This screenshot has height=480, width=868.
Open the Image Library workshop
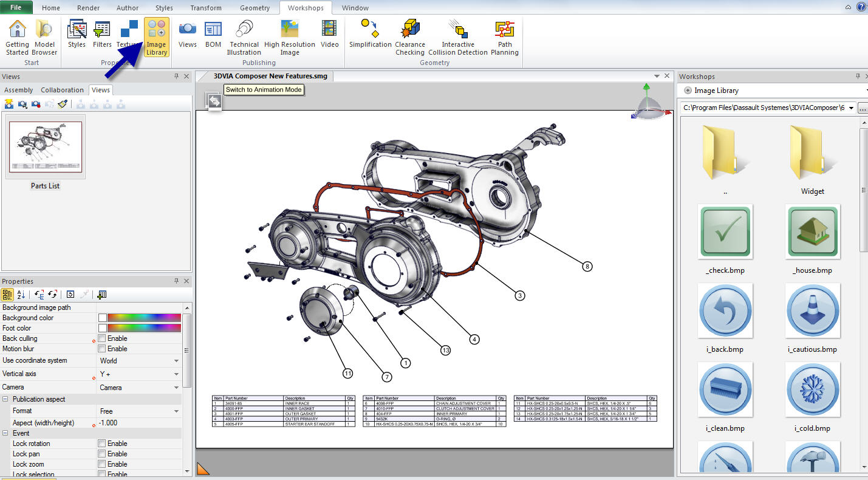pos(156,38)
